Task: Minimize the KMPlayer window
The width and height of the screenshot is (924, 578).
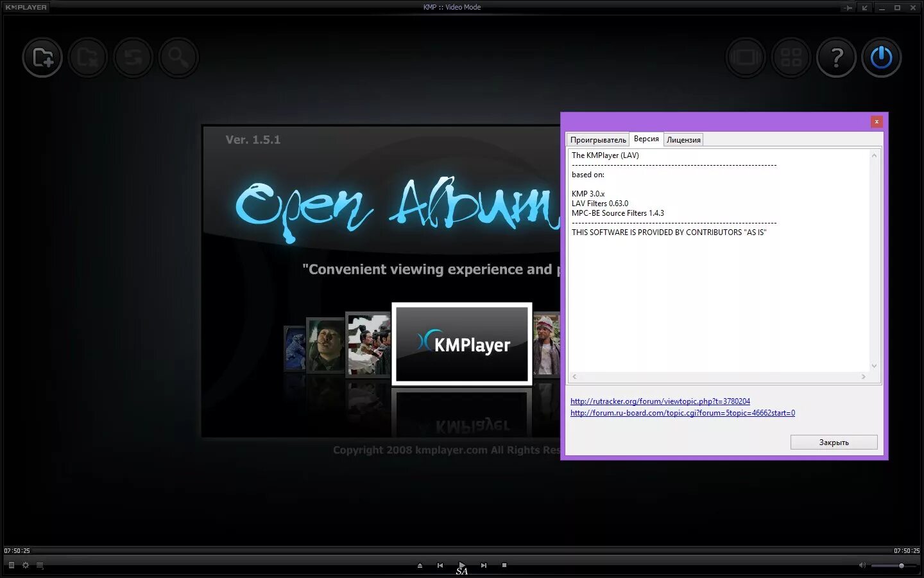Action: pyautogui.click(x=882, y=8)
